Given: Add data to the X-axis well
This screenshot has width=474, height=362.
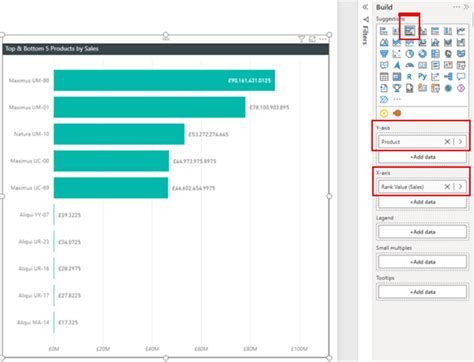Looking at the screenshot, I should (422, 202).
